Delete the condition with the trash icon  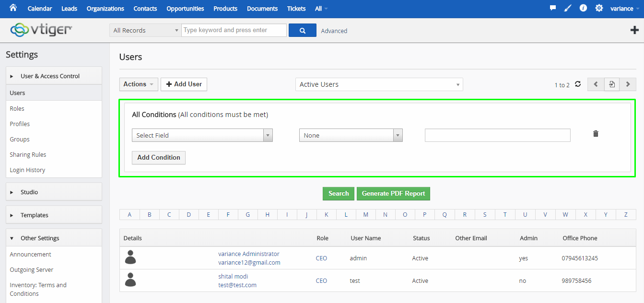596,134
